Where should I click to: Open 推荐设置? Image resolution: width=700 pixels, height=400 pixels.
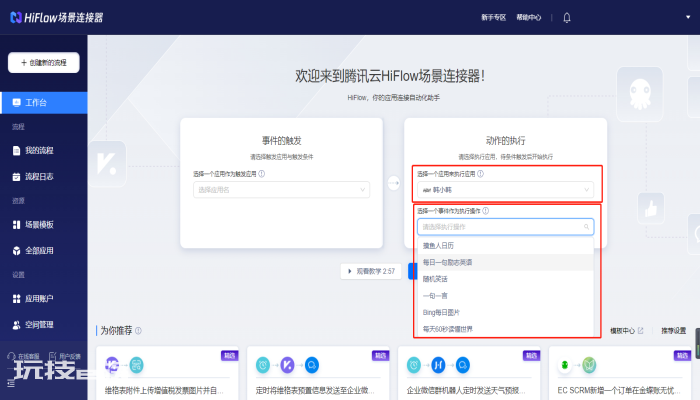click(x=674, y=331)
